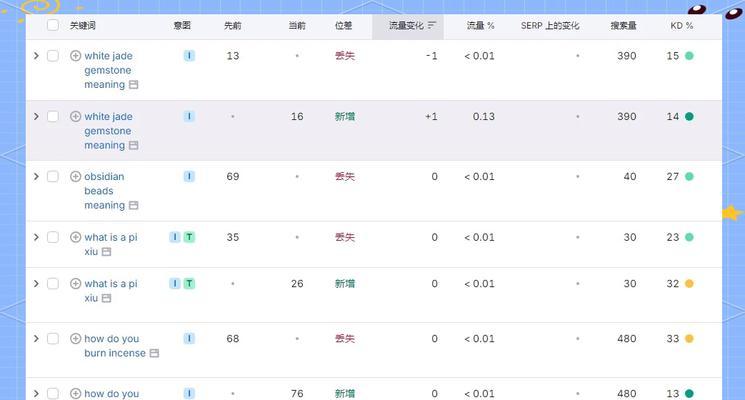
Task: Sort by 位差 column header
Action: point(344,26)
